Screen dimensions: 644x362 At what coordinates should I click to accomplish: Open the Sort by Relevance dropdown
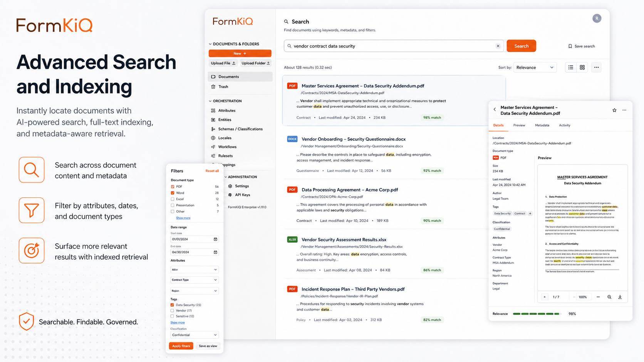pyautogui.click(x=535, y=67)
